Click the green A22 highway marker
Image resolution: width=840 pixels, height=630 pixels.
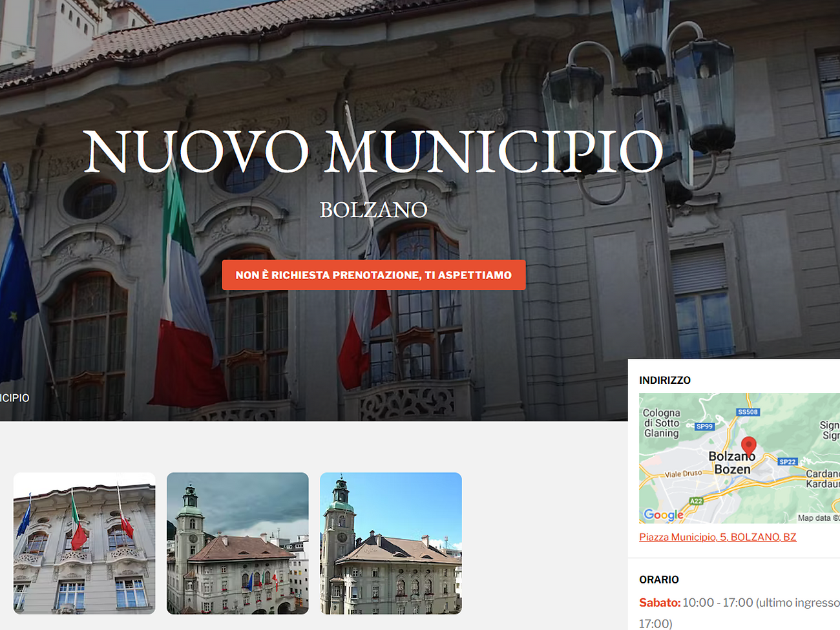click(x=696, y=501)
